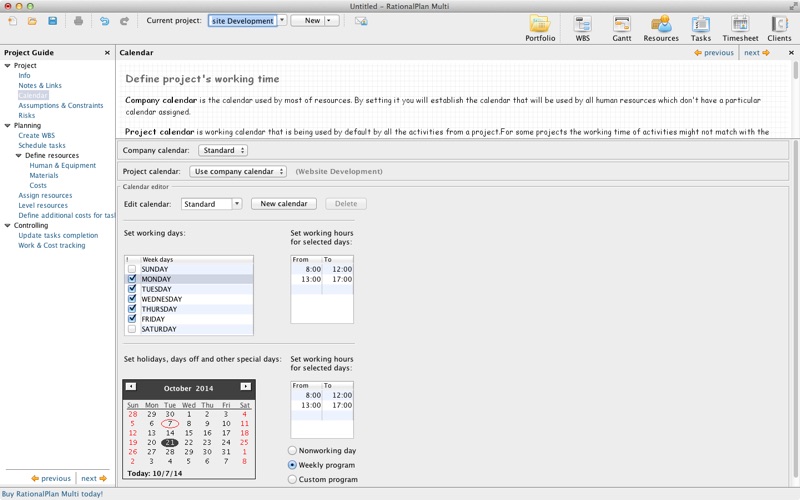The height and width of the screenshot is (500, 800).
Task: Collapse the Project tree section
Action: tap(8, 65)
